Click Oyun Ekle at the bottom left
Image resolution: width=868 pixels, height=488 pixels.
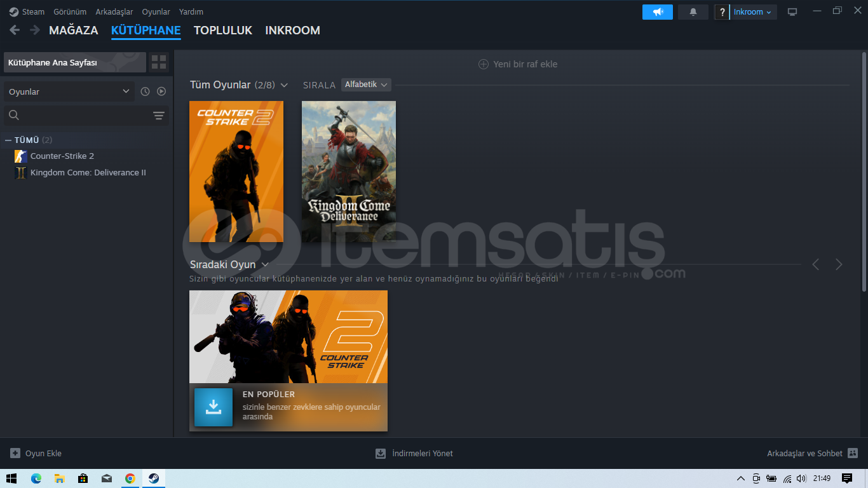pos(43,453)
